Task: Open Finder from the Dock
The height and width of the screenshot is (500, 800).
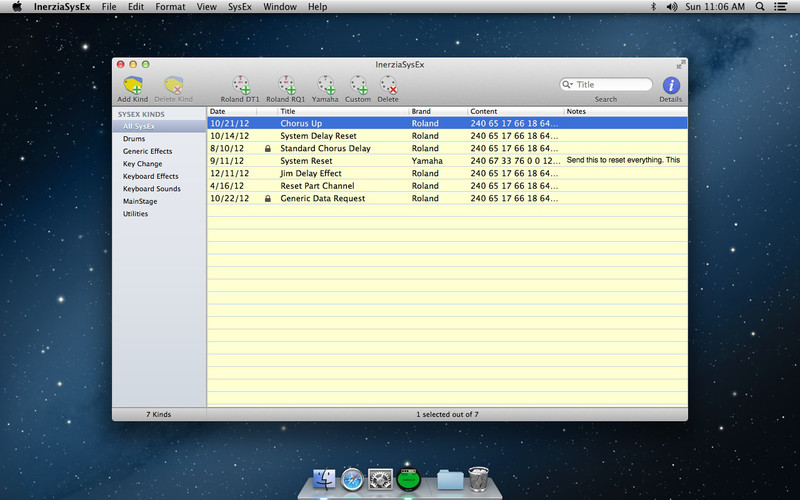Action: click(324, 479)
